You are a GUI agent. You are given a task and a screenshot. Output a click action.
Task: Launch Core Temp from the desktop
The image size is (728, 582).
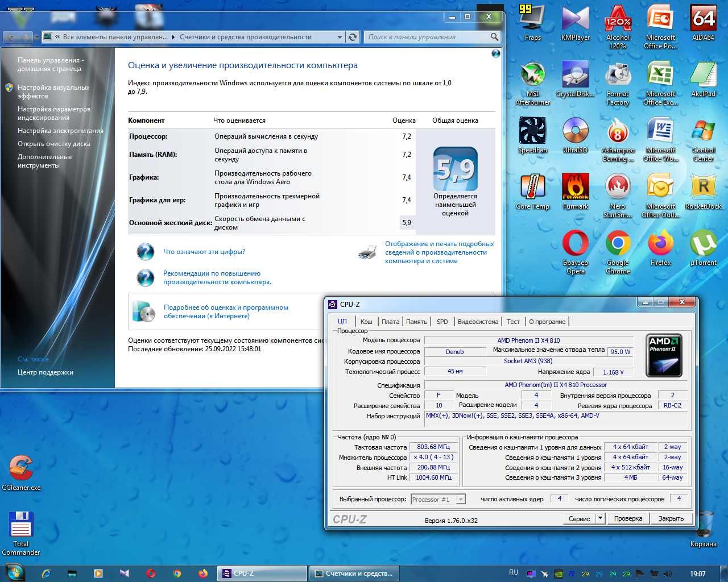pos(532,192)
